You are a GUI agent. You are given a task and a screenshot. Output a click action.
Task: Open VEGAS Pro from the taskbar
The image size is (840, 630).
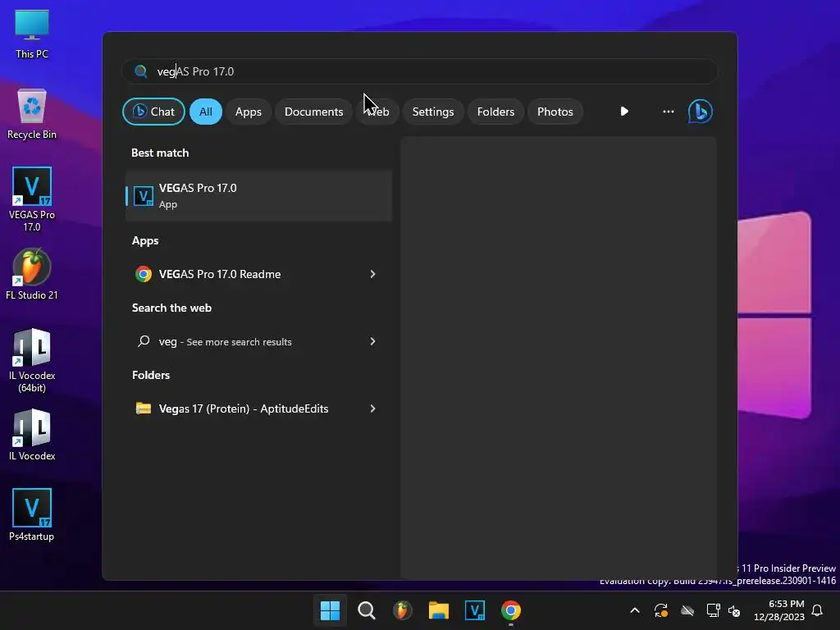[475, 610]
